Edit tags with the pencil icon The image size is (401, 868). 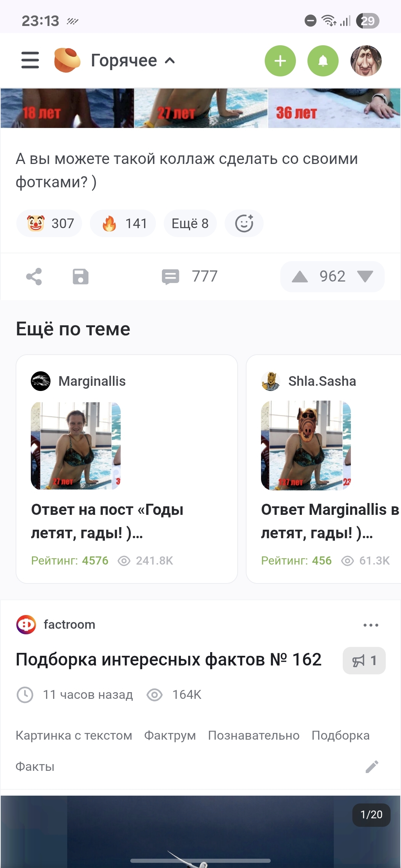(372, 766)
